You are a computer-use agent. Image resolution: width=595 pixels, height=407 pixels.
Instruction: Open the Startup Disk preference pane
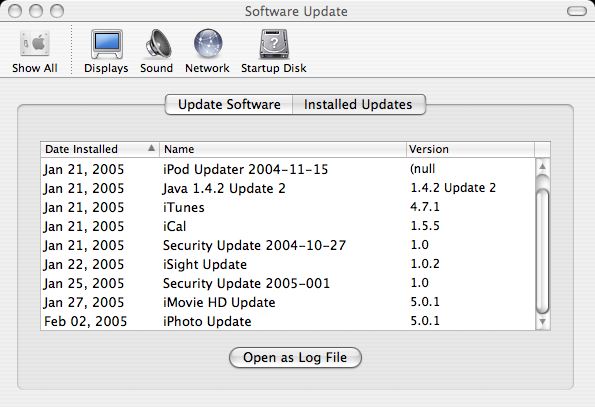click(x=274, y=52)
